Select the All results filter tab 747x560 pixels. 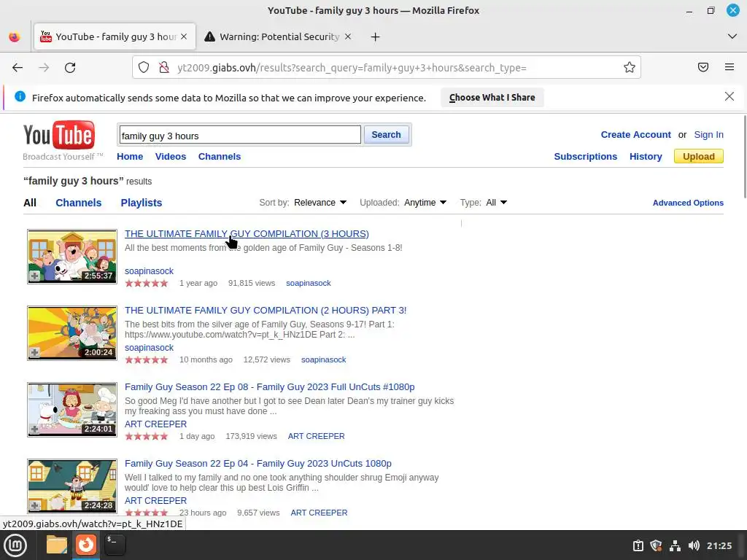pyautogui.click(x=29, y=203)
